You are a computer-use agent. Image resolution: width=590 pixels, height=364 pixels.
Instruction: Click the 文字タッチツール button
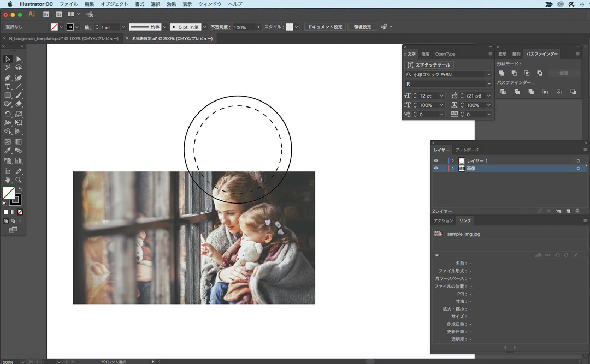pos(429,65)
